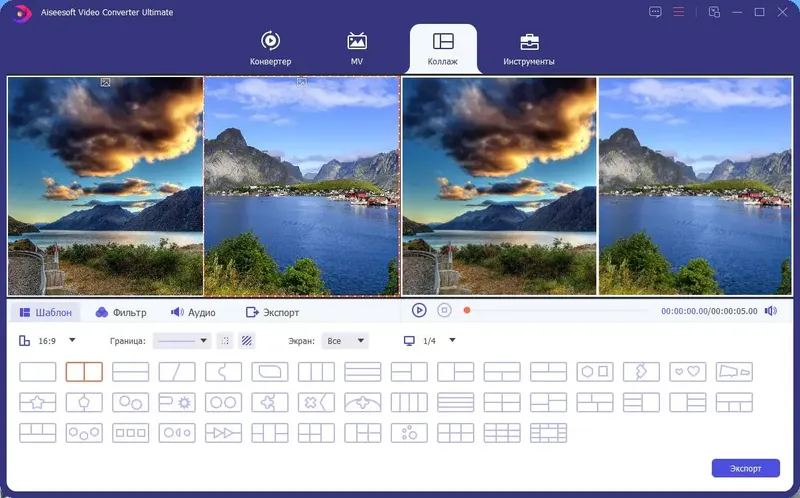The height and width of the screenshot is (498, 800).
Task: Click the monitor icon beside 1/4
Action: [x=409, y=341]
